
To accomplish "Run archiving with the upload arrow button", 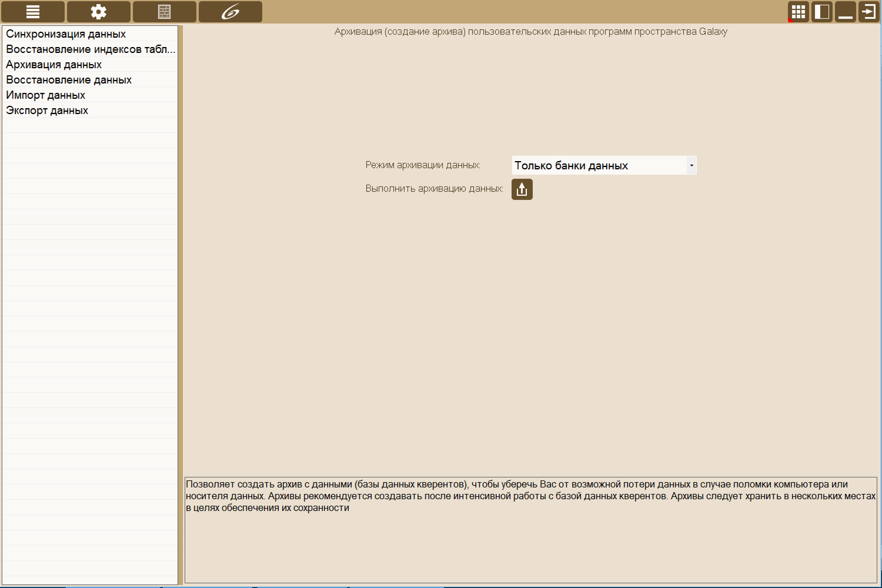I will [522, 189].
